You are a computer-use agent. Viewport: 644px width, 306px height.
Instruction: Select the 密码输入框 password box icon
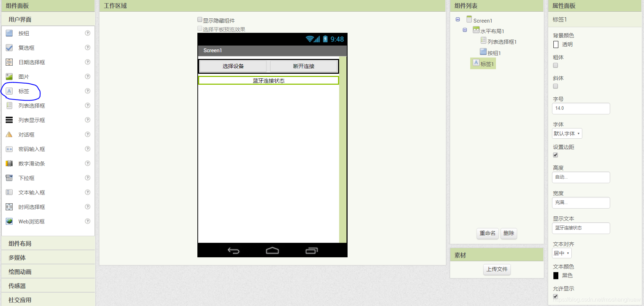click(x=9, y=149)
